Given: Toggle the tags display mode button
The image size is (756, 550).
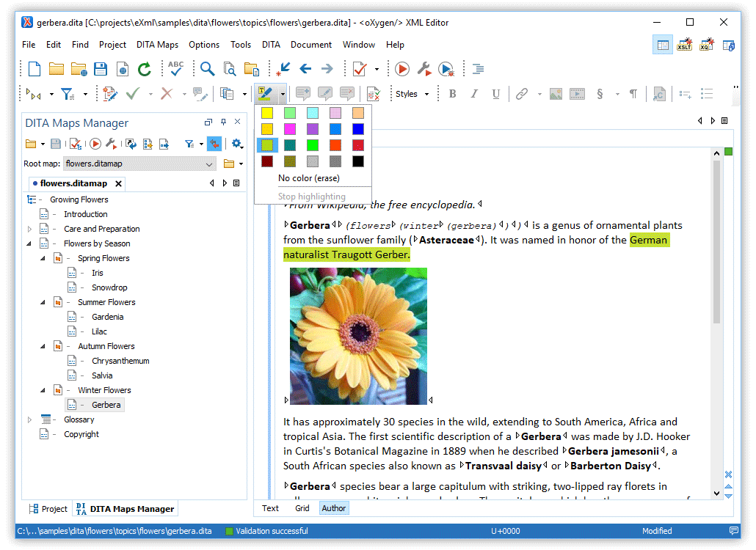Looking at the screenshot, I should click(x=34, y=94).
